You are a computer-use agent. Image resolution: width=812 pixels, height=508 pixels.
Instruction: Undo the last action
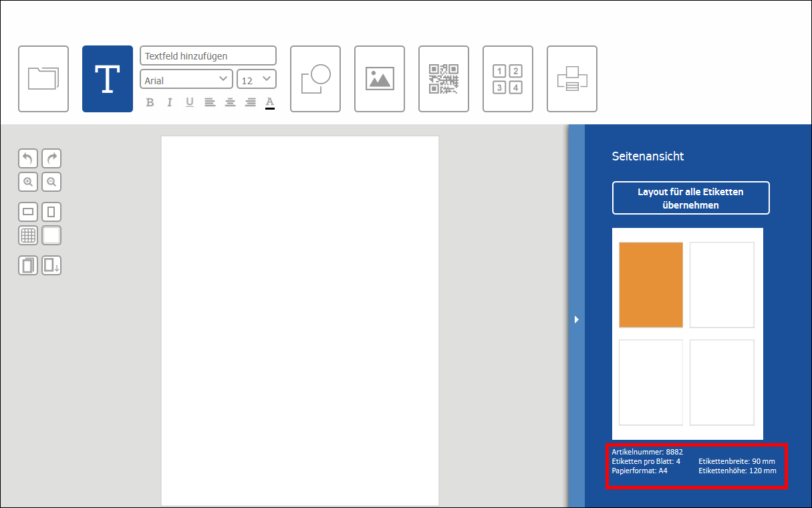pyautogui.click(x=27, y=158)
